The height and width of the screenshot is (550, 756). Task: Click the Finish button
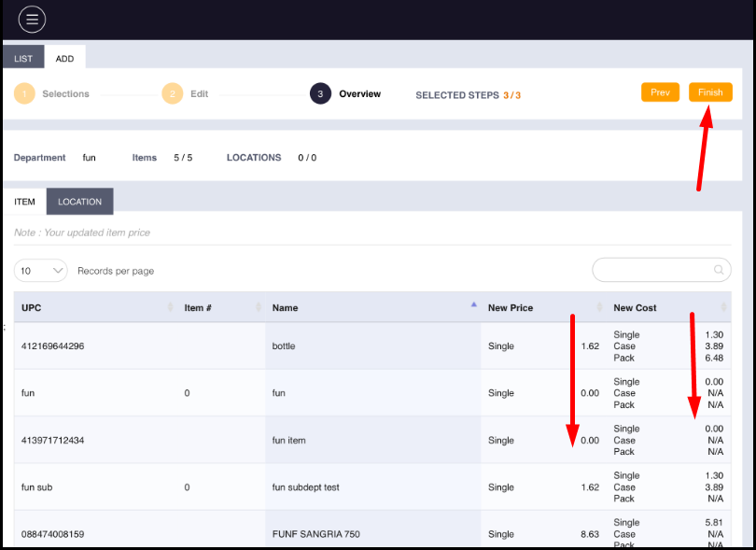(x=710, y=92)
